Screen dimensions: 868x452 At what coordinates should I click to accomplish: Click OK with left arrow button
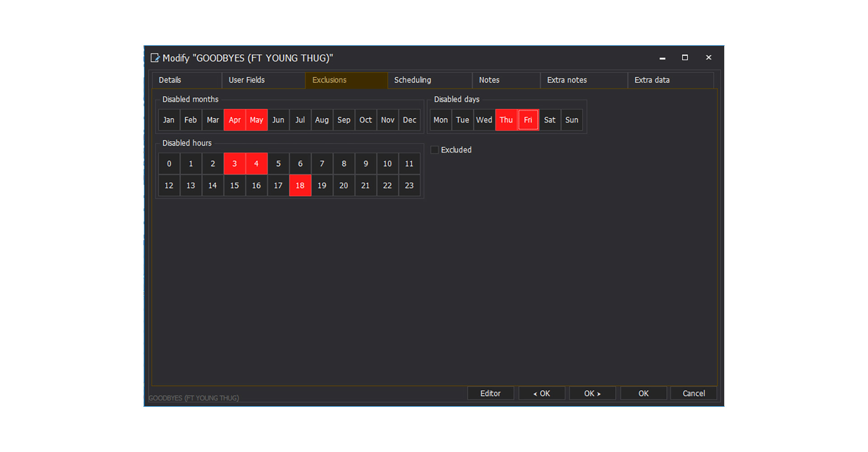[541, 393]
